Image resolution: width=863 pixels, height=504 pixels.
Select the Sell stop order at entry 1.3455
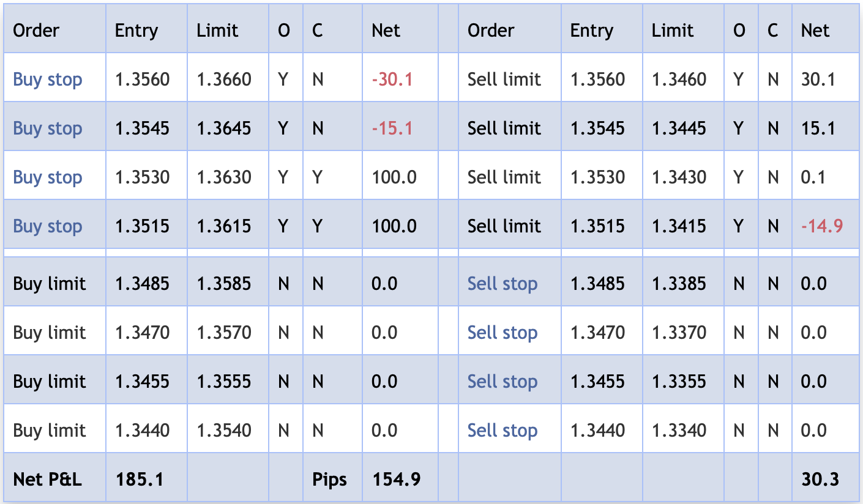[502, 382]
